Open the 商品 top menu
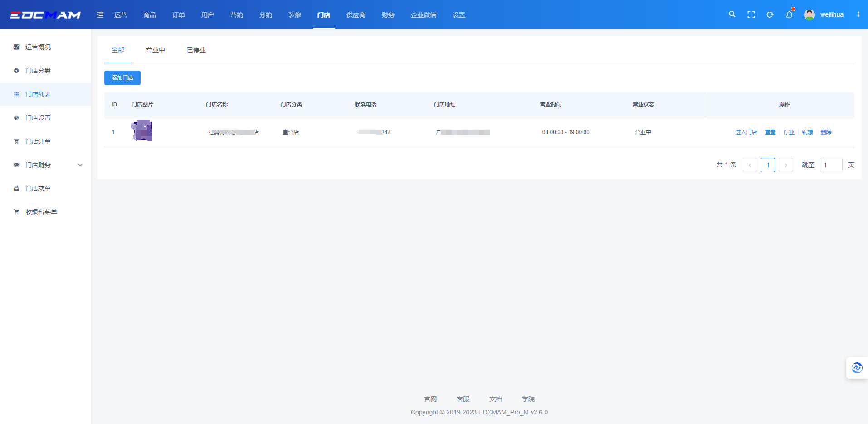The height and width of the screenshot is (424, 868). click(150, 15)
